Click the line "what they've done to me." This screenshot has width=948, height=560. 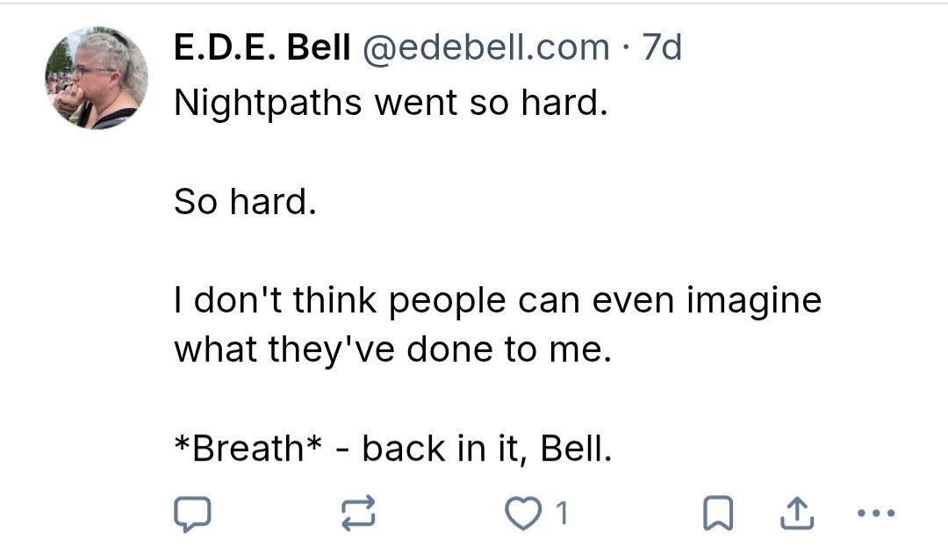(x=391, y=350)
